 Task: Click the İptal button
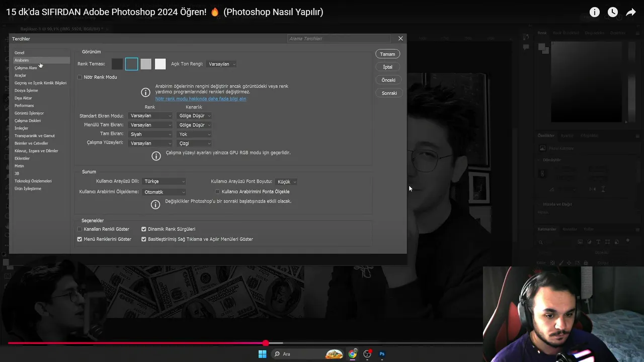click(x=387, y=67)
